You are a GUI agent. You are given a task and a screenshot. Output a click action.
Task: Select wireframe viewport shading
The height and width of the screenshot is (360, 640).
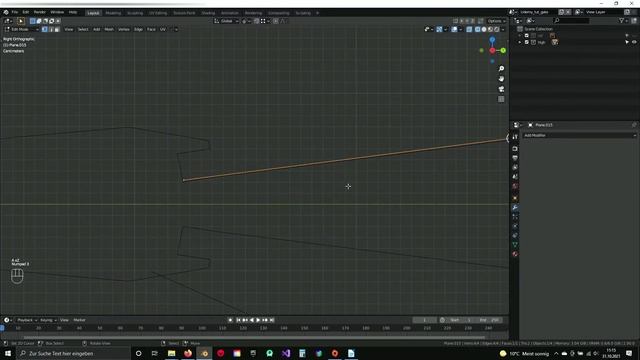(x=478, y=29)
